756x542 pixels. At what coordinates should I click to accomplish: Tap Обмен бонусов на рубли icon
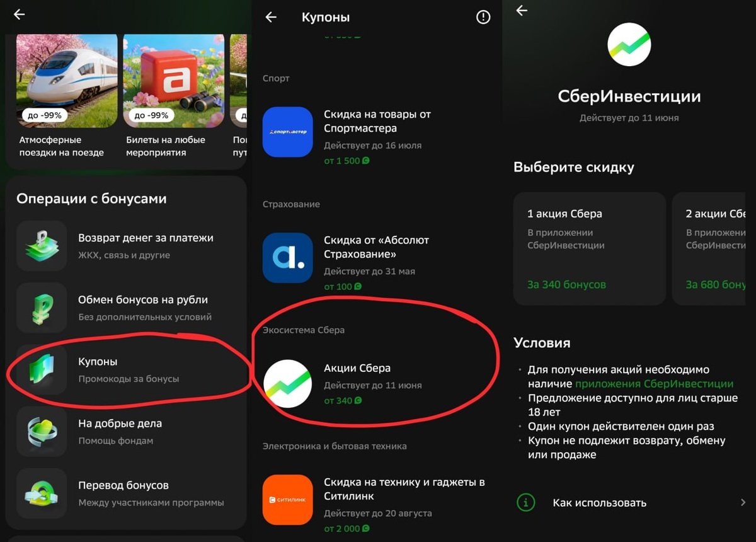click(42, 308)
